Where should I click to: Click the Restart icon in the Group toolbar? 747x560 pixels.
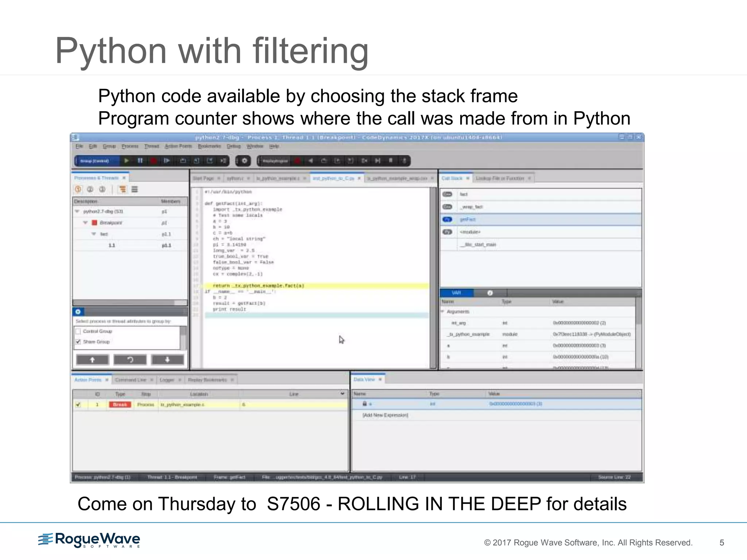tap(167, 161)
